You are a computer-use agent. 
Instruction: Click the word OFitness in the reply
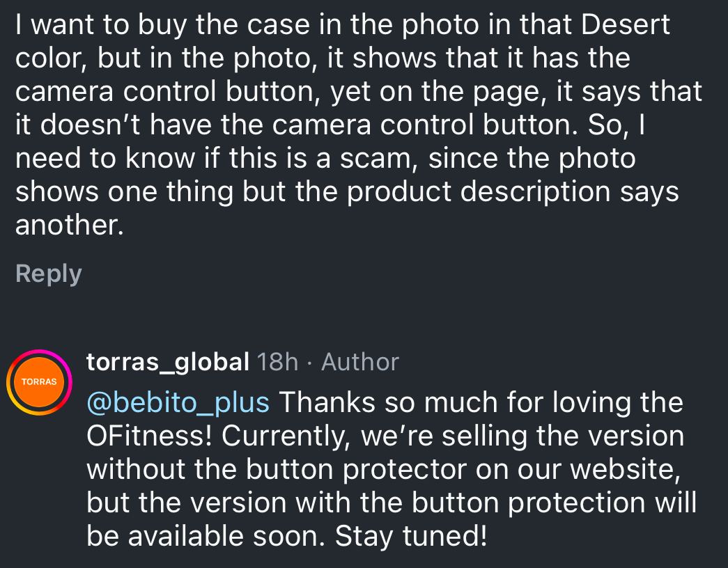point(147,436)
